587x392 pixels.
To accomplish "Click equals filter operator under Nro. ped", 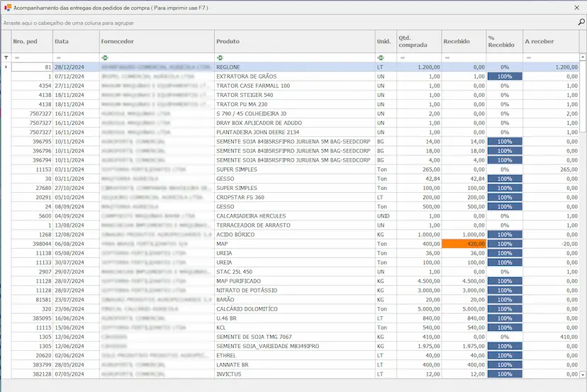I will click(x=17, y=57).
